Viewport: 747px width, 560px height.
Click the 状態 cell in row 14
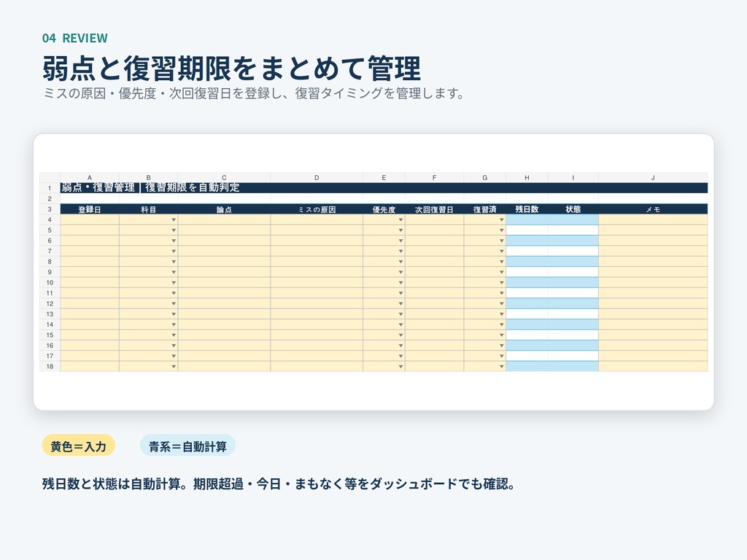click(573, 324)
